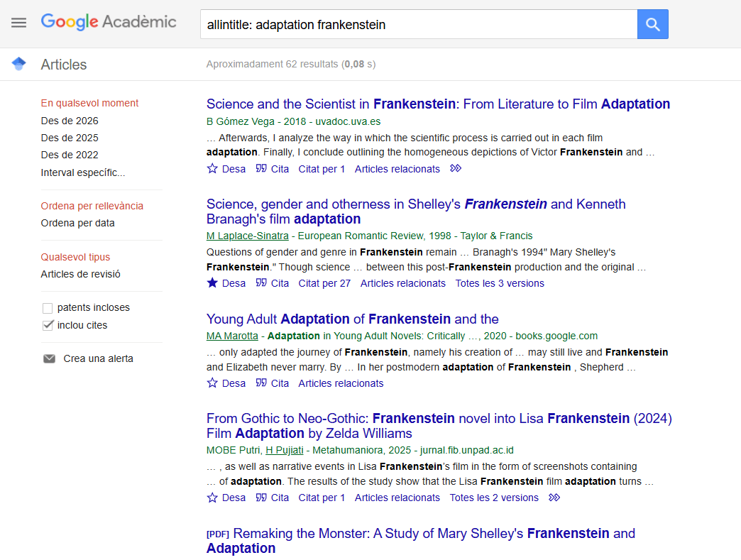Click Citat per 27 link
741x560 pixels.
[324, 283]
